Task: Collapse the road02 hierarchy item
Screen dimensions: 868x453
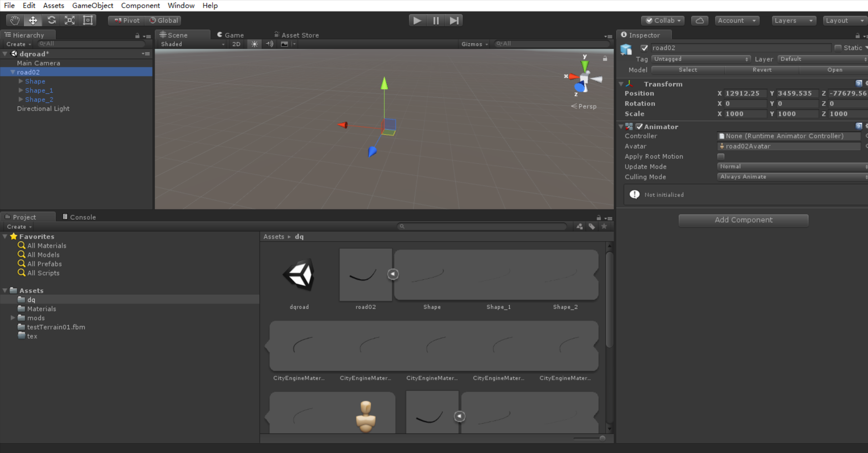Action: [13, 72]
